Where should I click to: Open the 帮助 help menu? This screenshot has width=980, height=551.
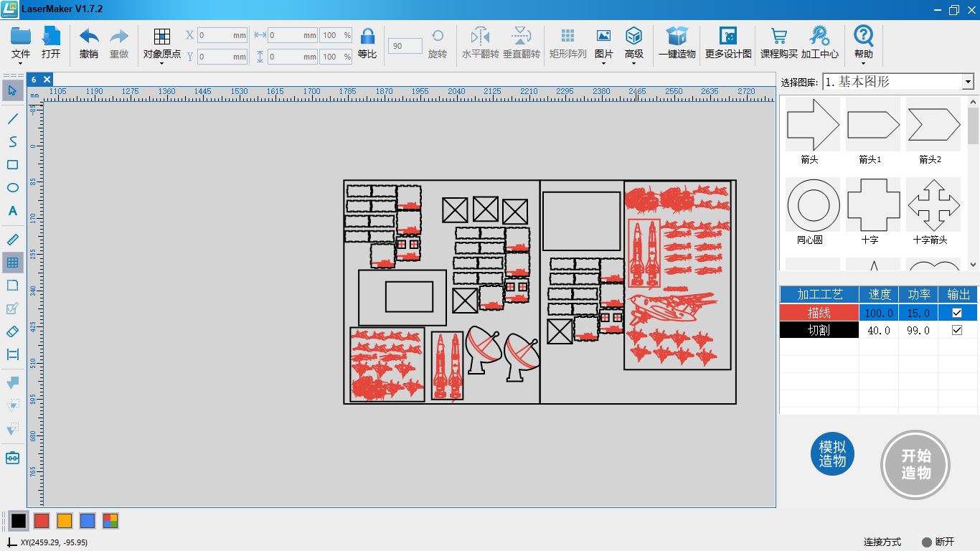pos(864,44)
